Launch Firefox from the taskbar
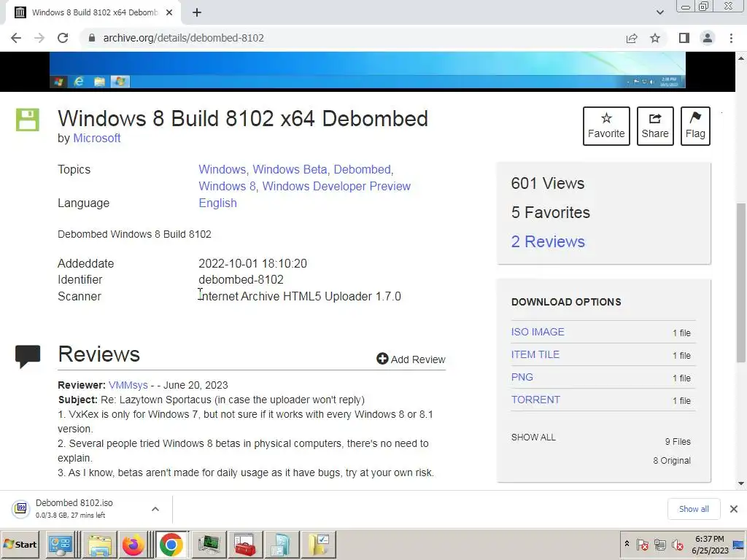Viewport: 747px width, 560px height. [x=133, y=544]
